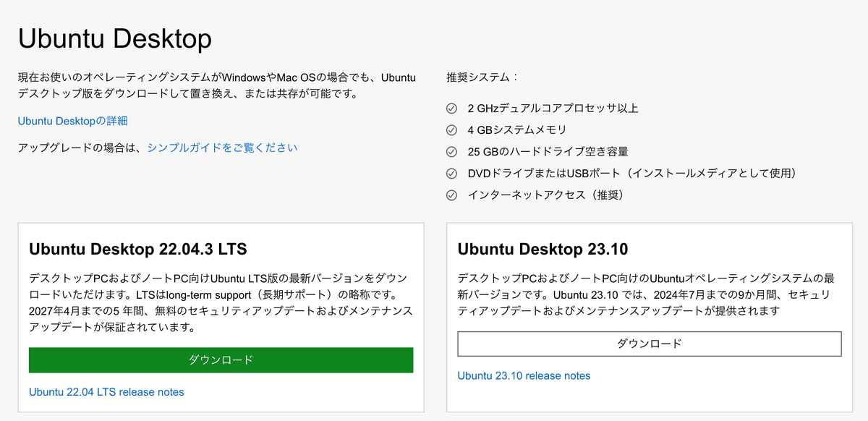Open Ubuntu 23.10 release notes link
This screenshot has height=421, width=868.
tap(524, 376)
